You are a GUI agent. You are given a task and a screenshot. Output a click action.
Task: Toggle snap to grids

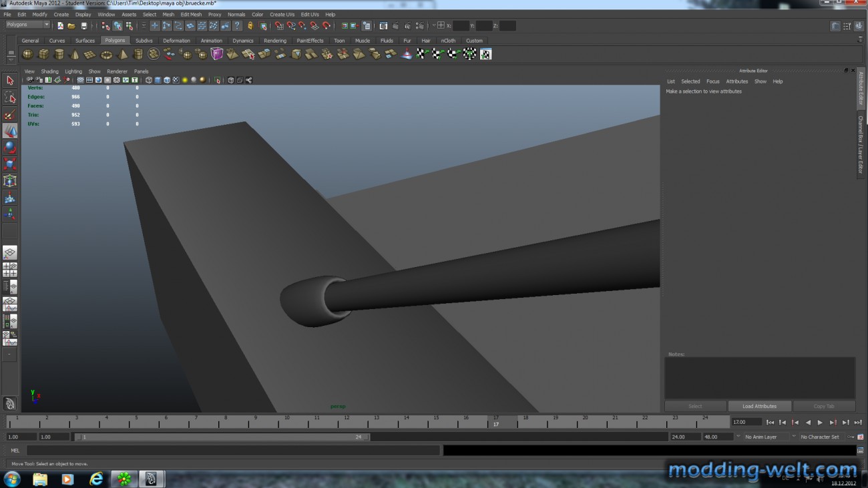(x=279, y=26)
